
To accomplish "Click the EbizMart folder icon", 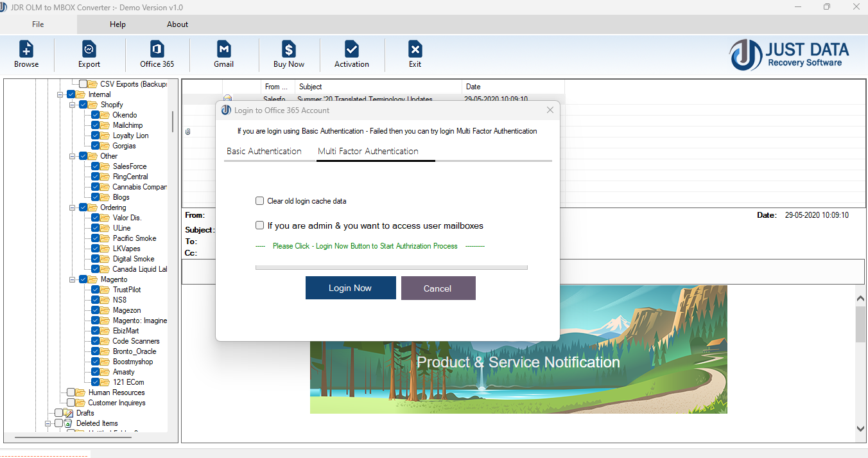I will coord(105,331).
